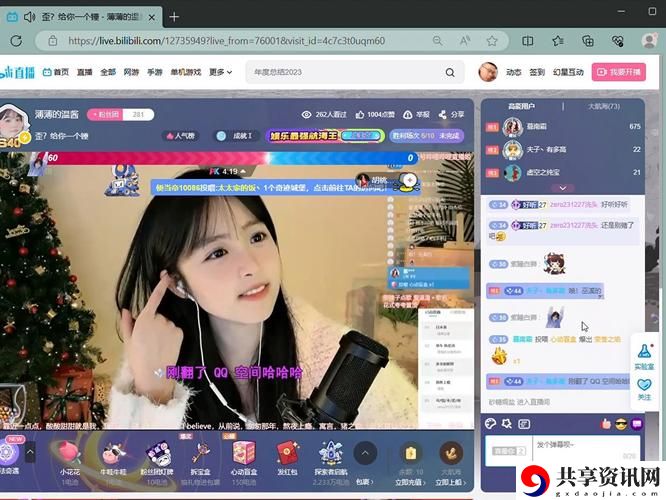Image resolution: width=666 pixels, height=500 pixels.
Task: Open chat settings gear icon
Action: click(507, 424)
